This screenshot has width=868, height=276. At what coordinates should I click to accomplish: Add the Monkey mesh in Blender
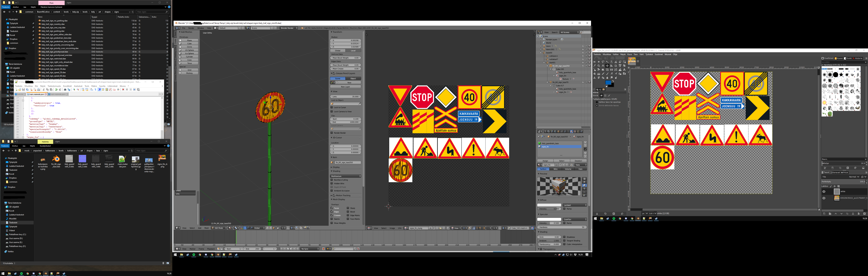(x=189, y=73)
